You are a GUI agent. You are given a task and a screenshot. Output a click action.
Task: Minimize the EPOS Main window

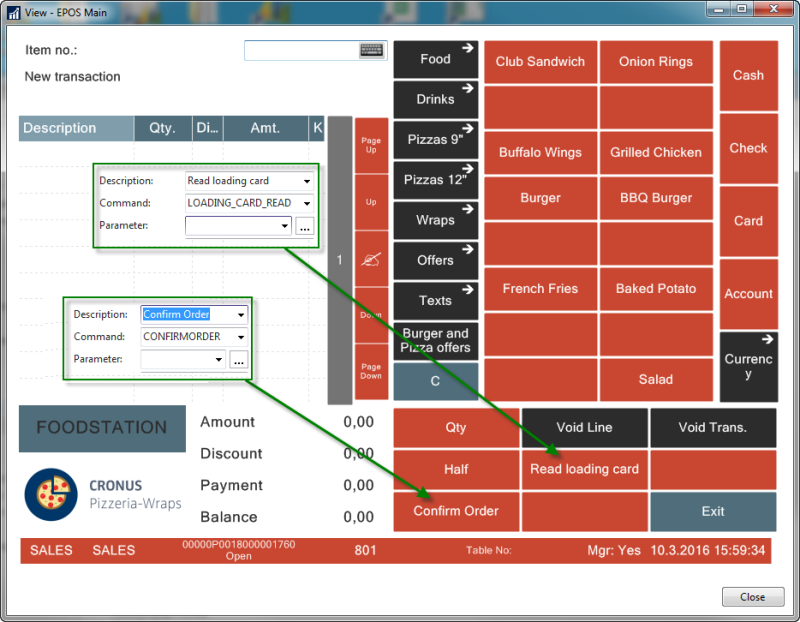pyautogui.click(x=719, y=9)
